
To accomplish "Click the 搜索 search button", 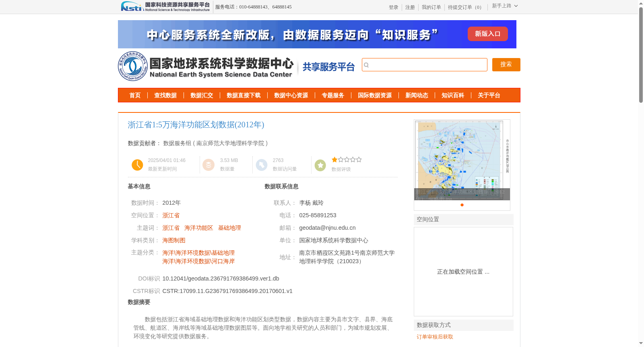I will tap(506, 64).
